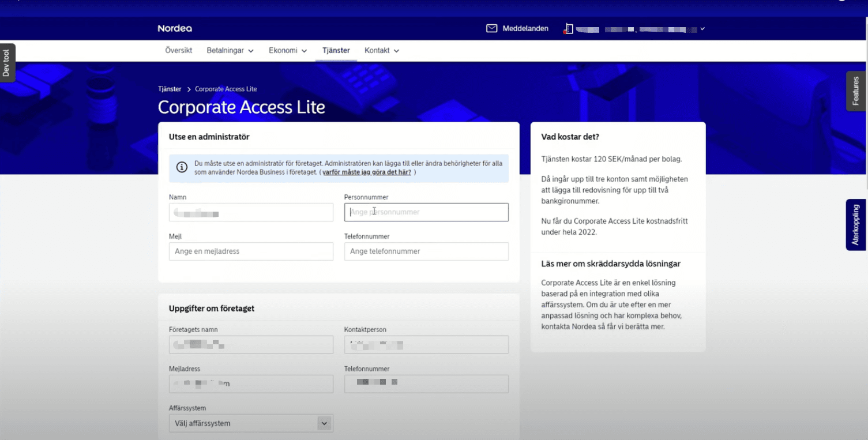
Task: Click the Nordea logo
Action: pyautogui.click(x=175, y=28)
